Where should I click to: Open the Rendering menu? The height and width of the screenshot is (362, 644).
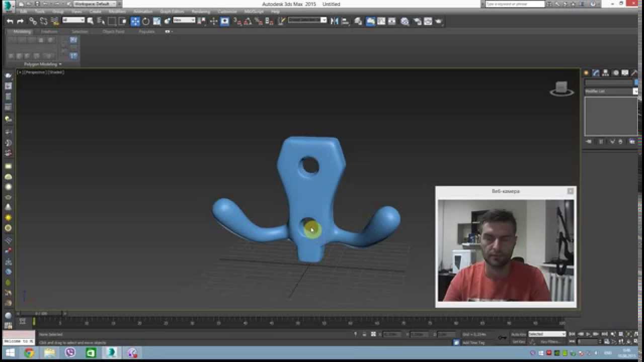click(201, 12)
